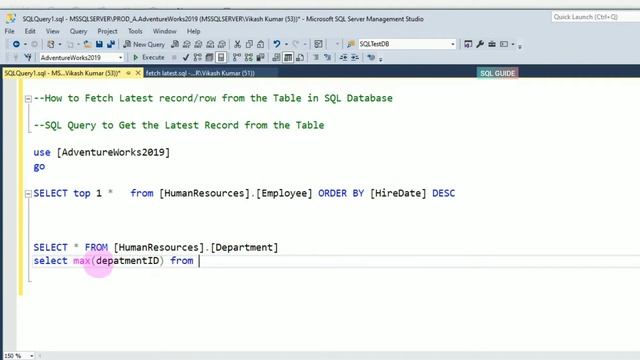Viewport: 640px width, 360px height.
Task: Collapse the 'SELECT top 1' statement block
Action: 28,193
